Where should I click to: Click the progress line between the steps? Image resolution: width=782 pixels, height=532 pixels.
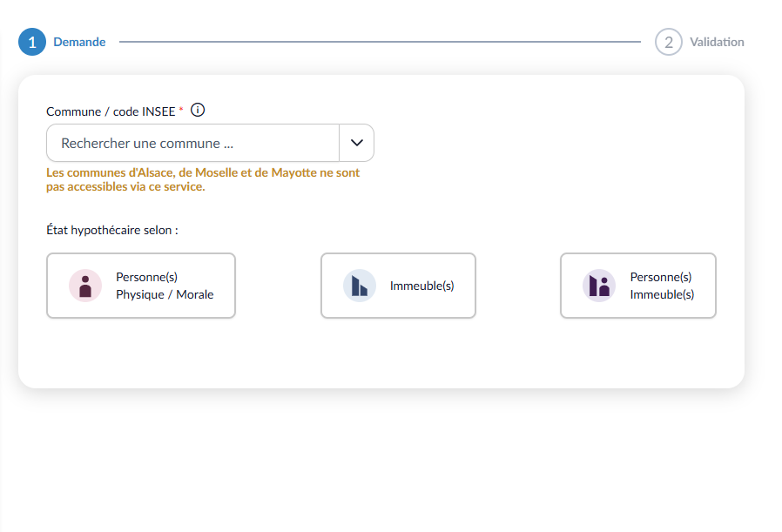point(380,42)
